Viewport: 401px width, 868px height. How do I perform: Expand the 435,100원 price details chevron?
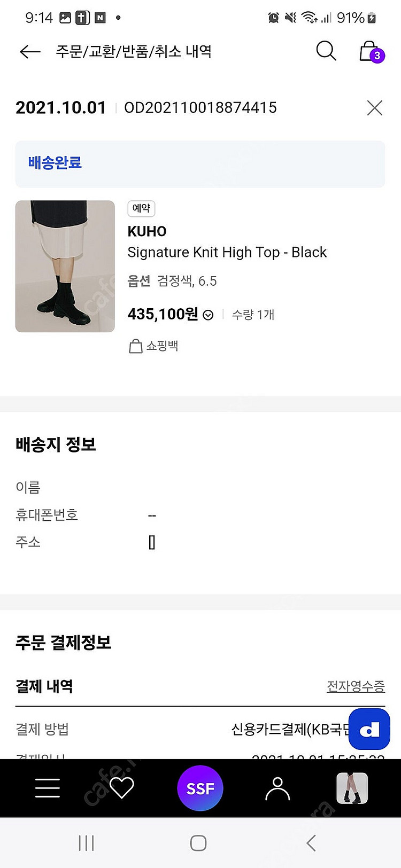tap(209, 315)
